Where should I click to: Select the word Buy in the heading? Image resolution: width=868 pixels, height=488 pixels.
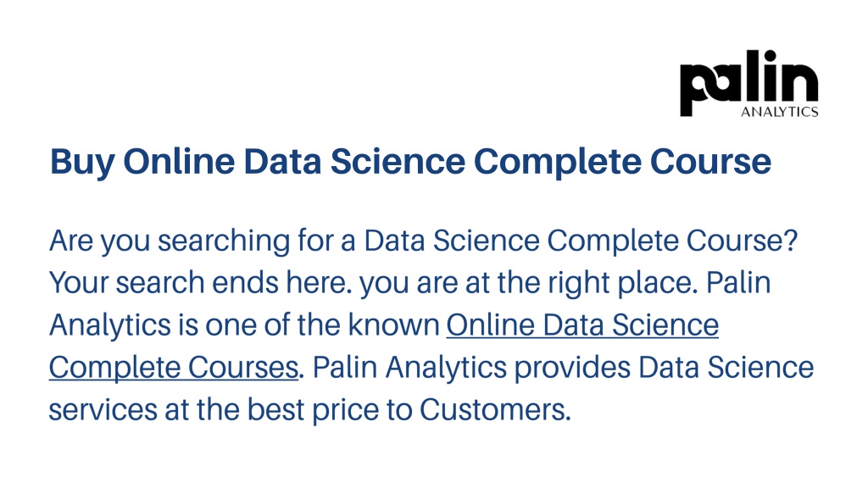[x=82, y=163]
